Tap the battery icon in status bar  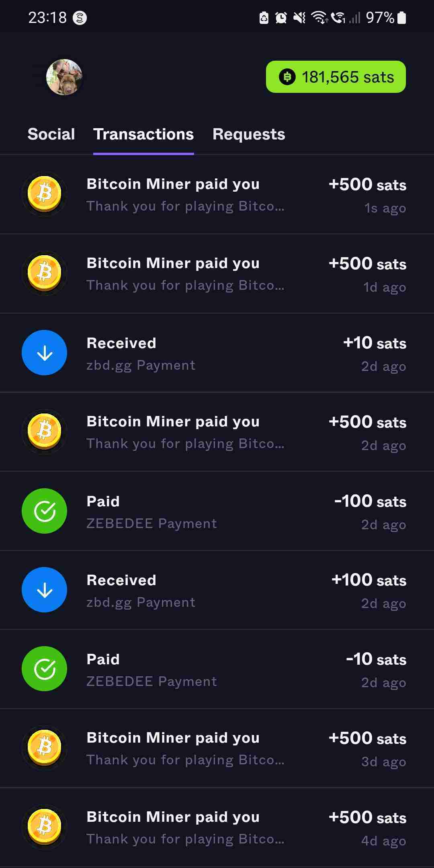point(401,18)
